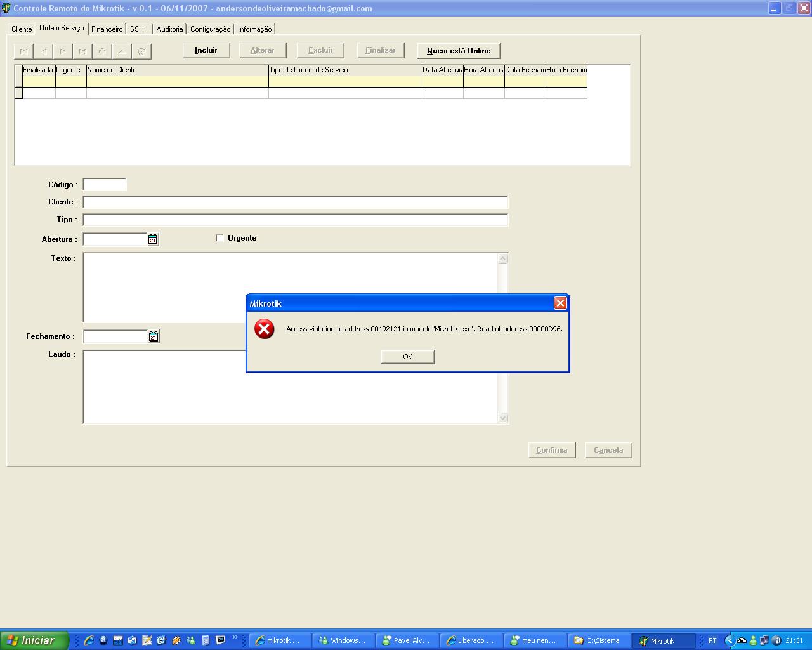Insert record navigator plus button
Viewport: 812px width, 650px height.
102,51
